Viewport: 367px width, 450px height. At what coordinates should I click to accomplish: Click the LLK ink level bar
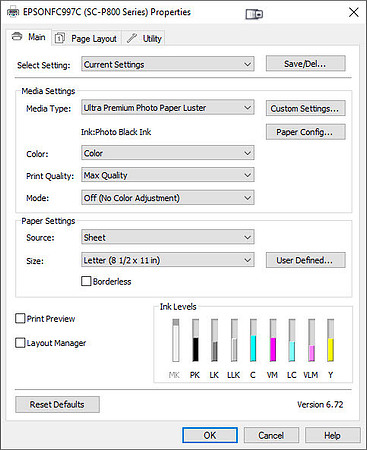coord(234,340)
